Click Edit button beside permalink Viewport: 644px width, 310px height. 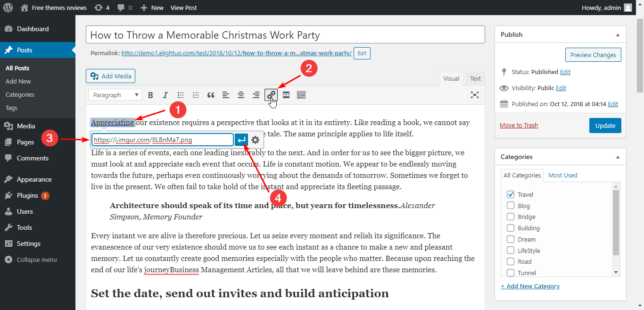(x=362, y=53)
